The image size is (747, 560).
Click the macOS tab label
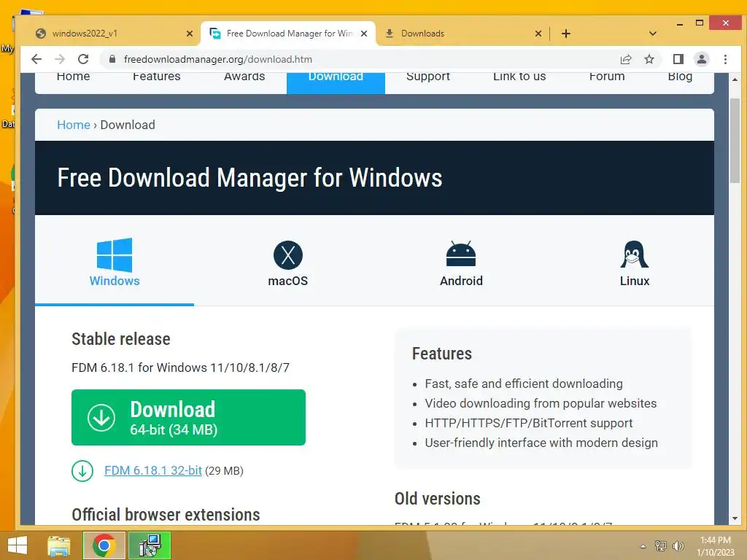click(x=287, y=281)
